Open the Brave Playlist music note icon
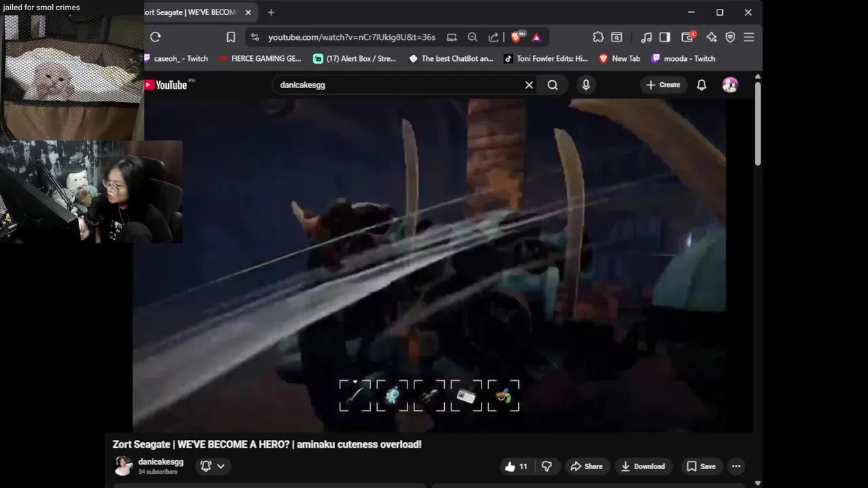 tap(646, 37)
